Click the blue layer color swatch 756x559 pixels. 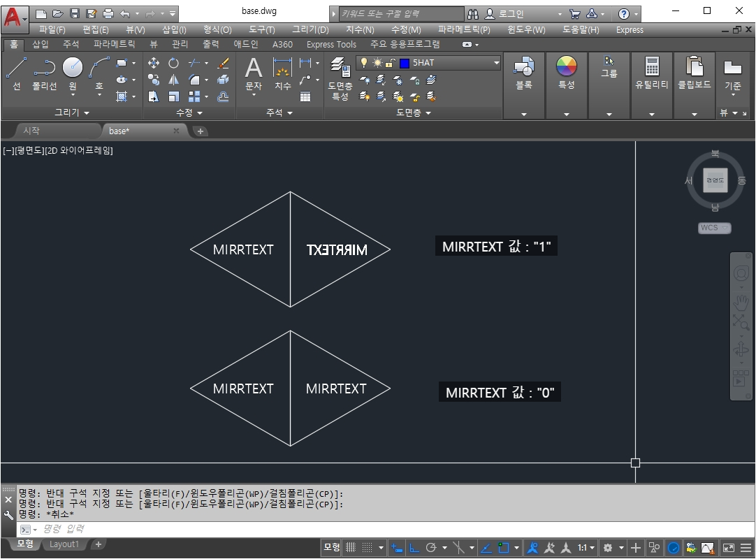(x=405, y=63)
